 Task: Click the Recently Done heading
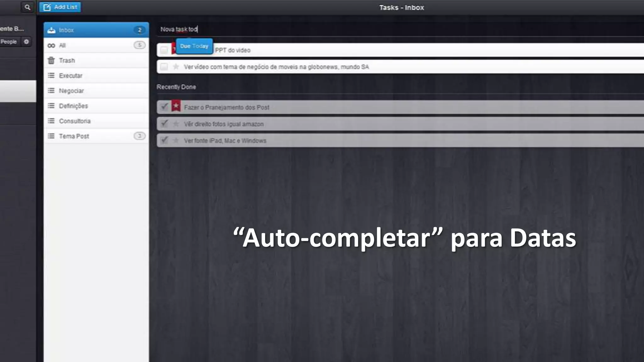coord(176,87)
